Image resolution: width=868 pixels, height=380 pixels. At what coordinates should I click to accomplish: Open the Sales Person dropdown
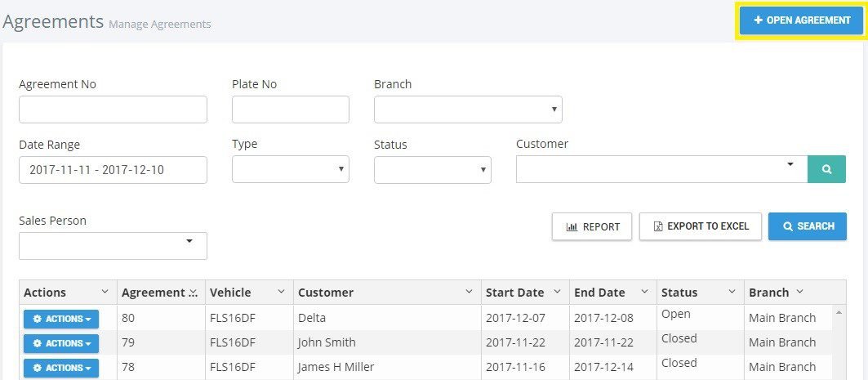113,246
